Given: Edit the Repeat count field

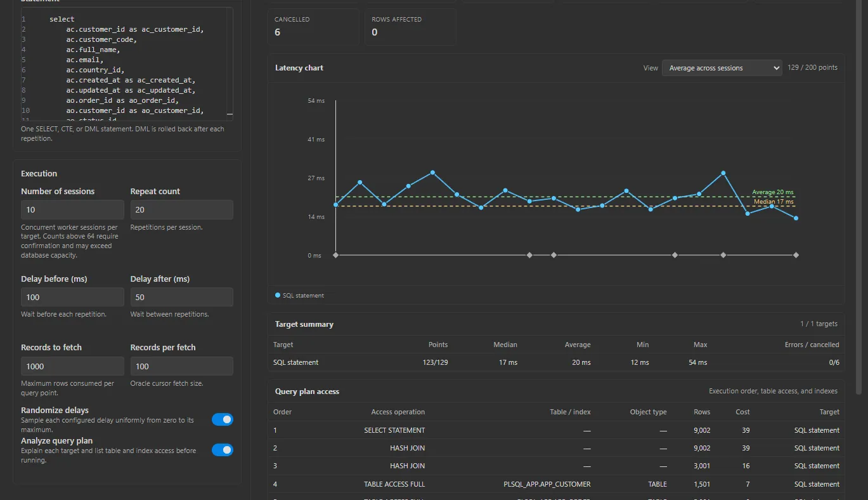Looking at the screenshot, I should (181, 210).
